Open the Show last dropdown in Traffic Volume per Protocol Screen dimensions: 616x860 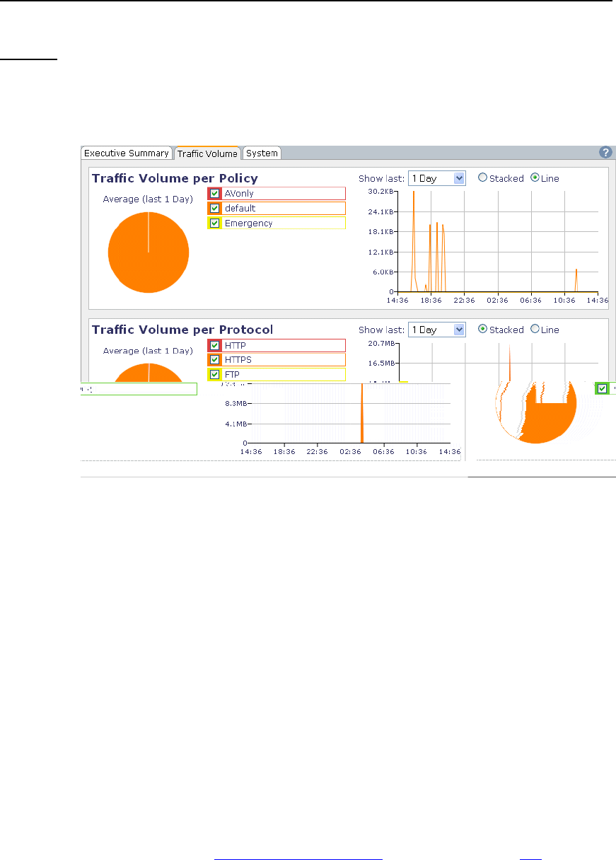tap(437, 330)
